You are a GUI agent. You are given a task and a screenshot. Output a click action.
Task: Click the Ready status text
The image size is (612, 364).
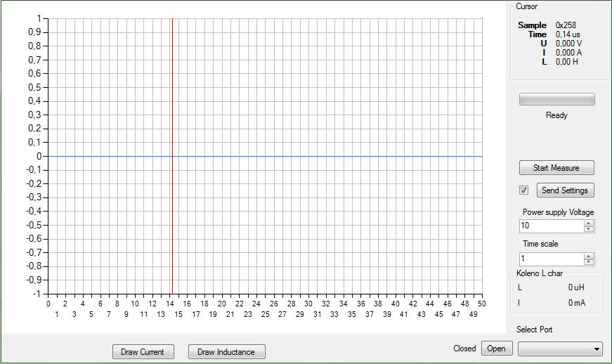(x=556, y=115)
